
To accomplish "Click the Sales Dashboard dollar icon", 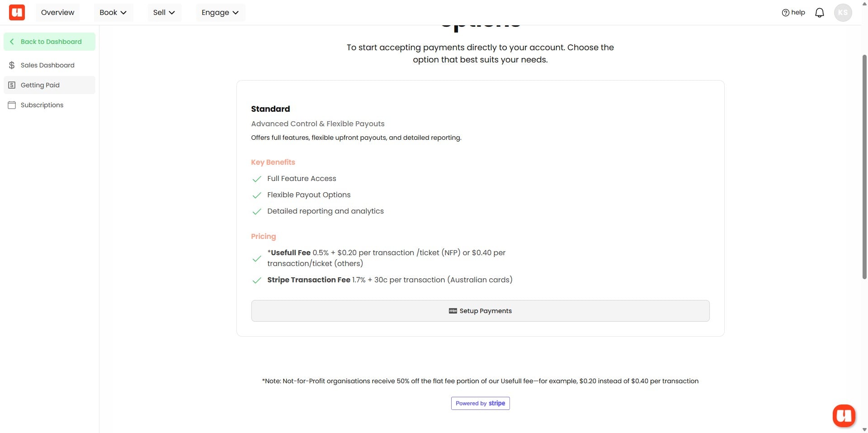I will [x=12, y=65].
